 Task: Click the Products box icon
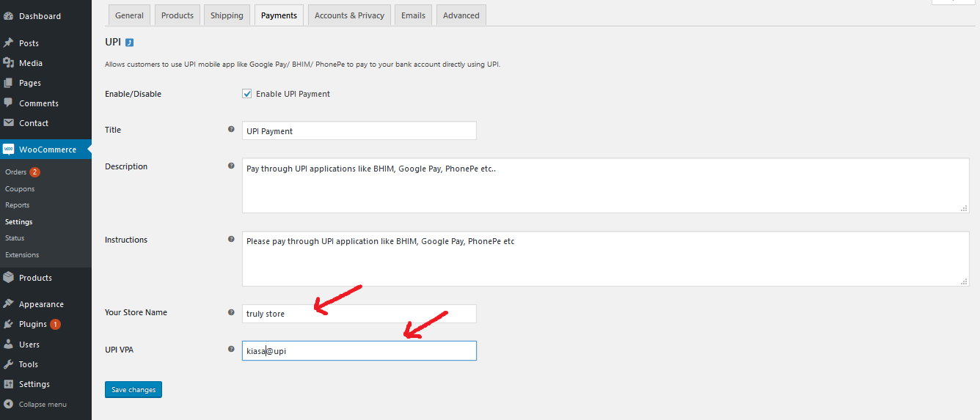(9, 278)
